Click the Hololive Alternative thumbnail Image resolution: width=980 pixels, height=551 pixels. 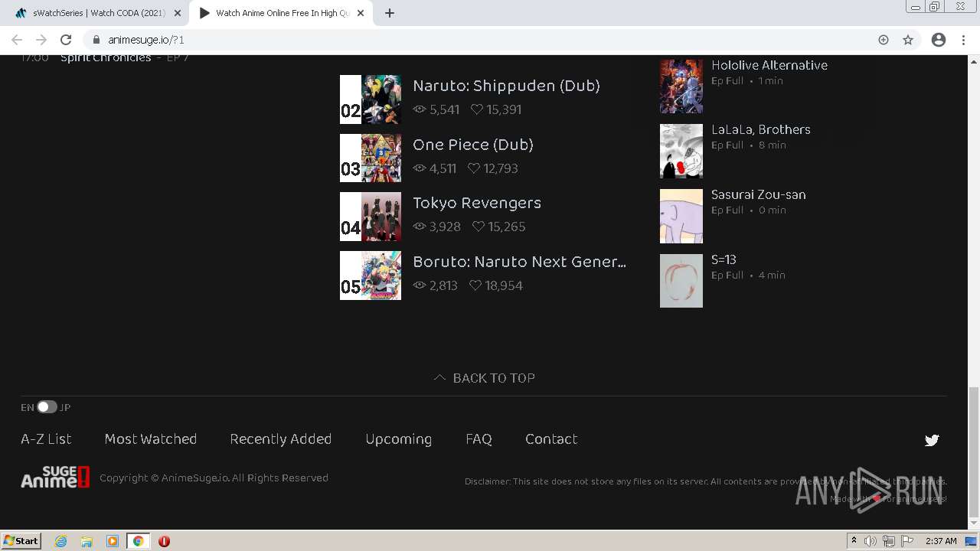[x=681, y=86]
